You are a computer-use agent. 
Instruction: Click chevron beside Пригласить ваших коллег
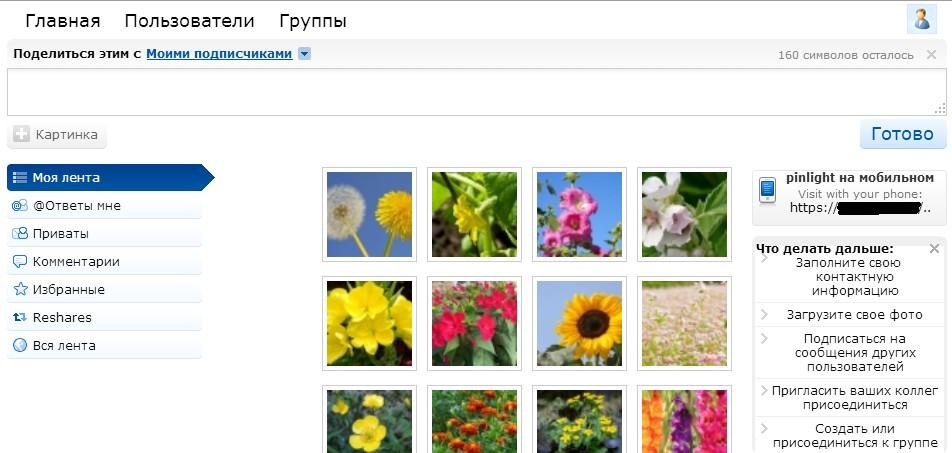pos(764,390)
